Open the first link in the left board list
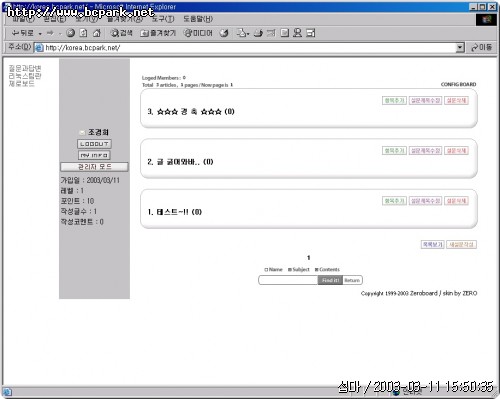This screenshot has width=500, height=399. pos(25,68)
